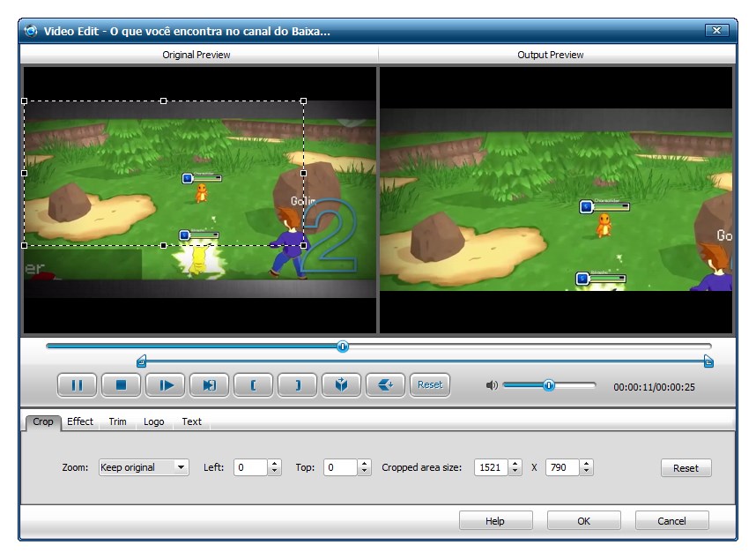Viewport: 756px width, 559px height.
Task: Open the Trim tab
Action: click(x=118, y=421)
